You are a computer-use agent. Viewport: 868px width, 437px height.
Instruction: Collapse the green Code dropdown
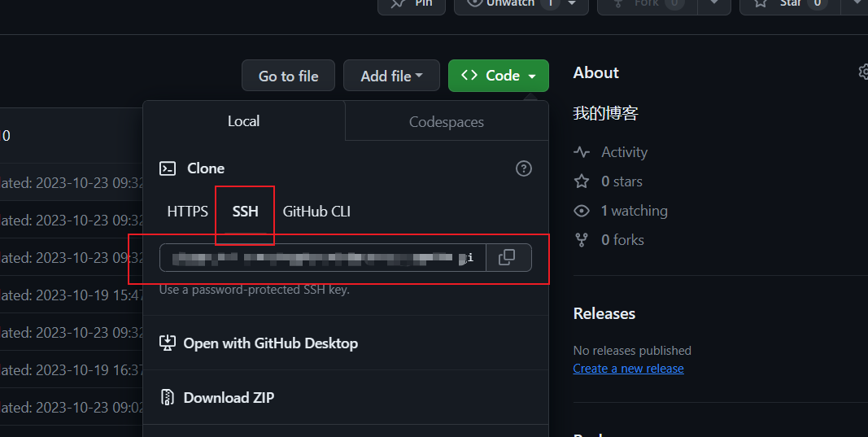point(498,76)
